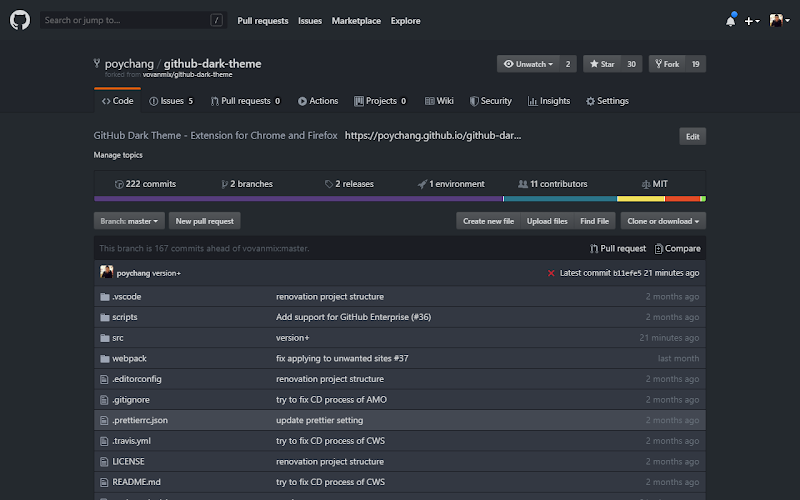Open the src folder
The height and width of the screenshot is (500, 800).
click(118, 338)
